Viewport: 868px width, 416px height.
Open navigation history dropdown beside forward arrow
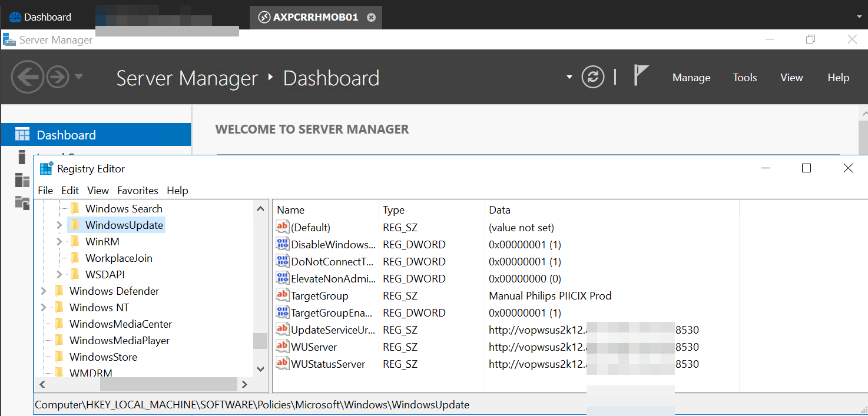click(79, 77)
